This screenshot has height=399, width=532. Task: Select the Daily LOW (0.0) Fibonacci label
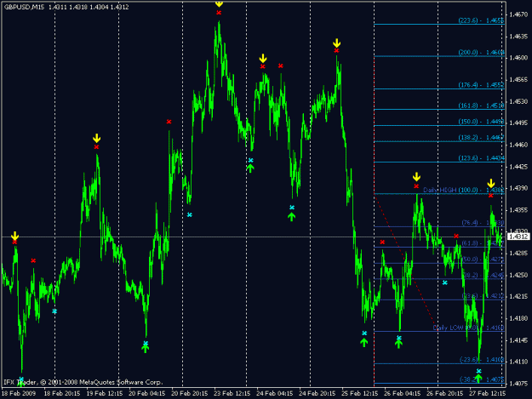468,328
